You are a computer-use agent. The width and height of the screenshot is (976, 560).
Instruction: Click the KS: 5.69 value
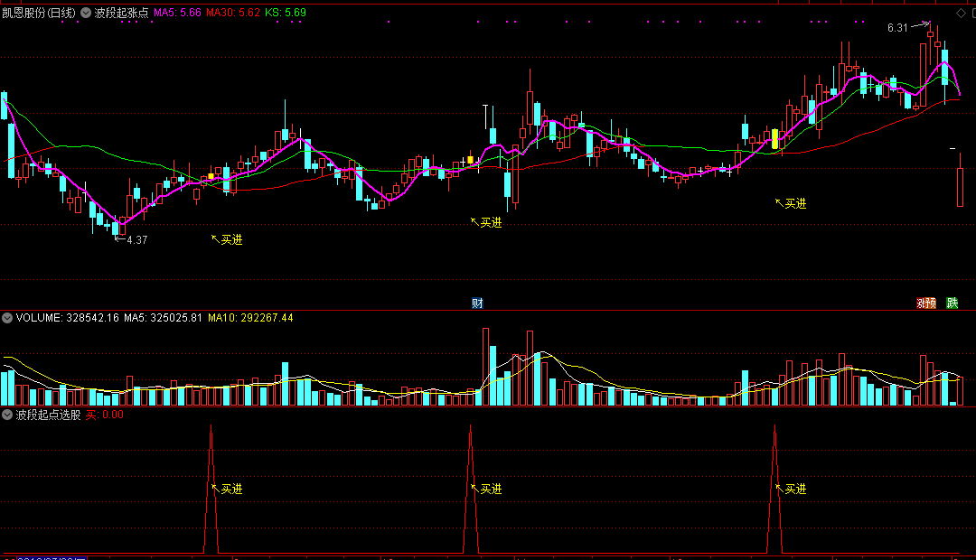(286, 13)
